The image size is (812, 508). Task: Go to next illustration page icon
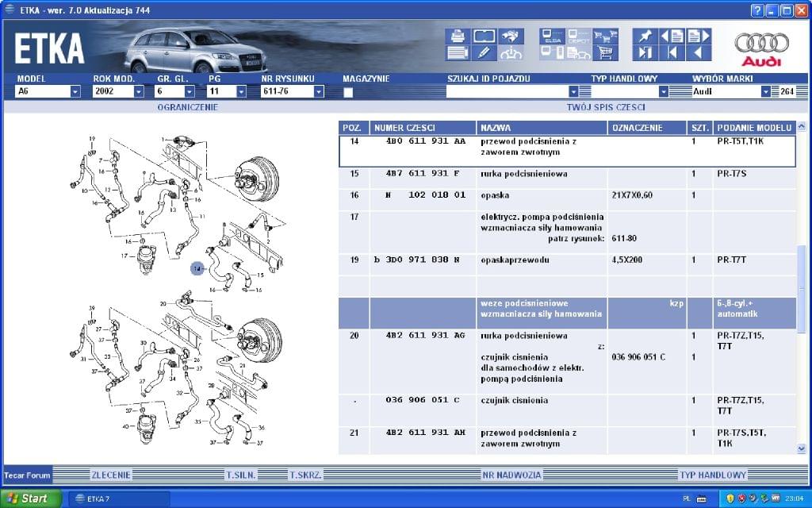coord(698,37)
